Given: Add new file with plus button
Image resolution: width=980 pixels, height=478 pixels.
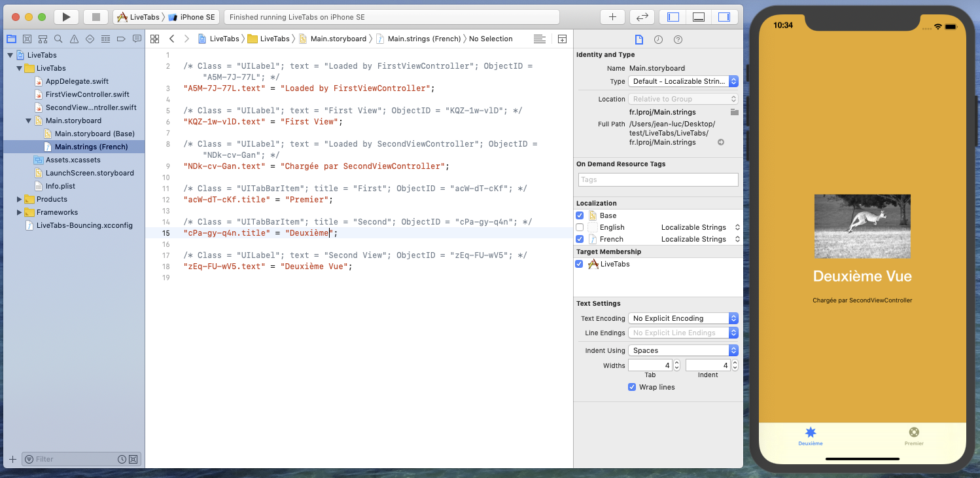Looking at the screenshot, I should (12, 459).
